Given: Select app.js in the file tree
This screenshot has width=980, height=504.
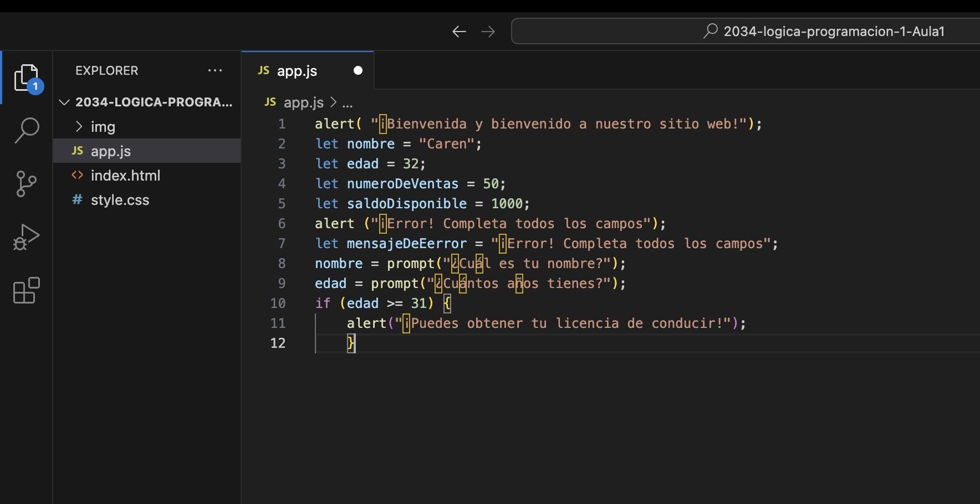Looking at the screenshot, I should 147,151.
